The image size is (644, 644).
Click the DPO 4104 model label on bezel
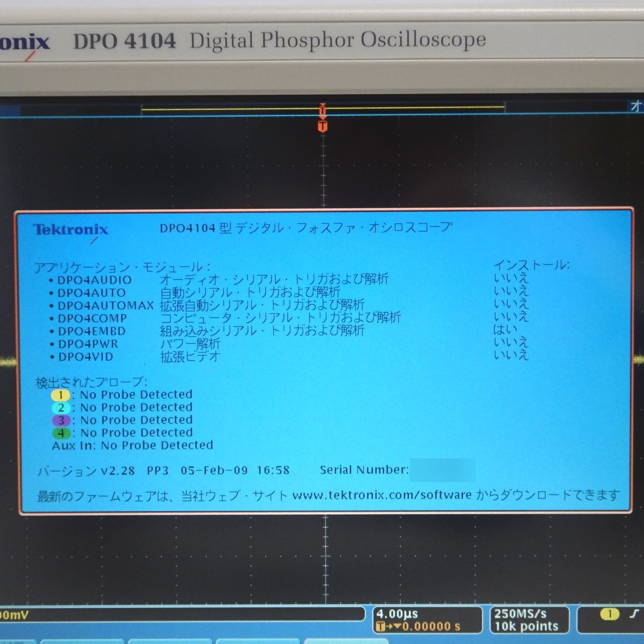[125, 41]
